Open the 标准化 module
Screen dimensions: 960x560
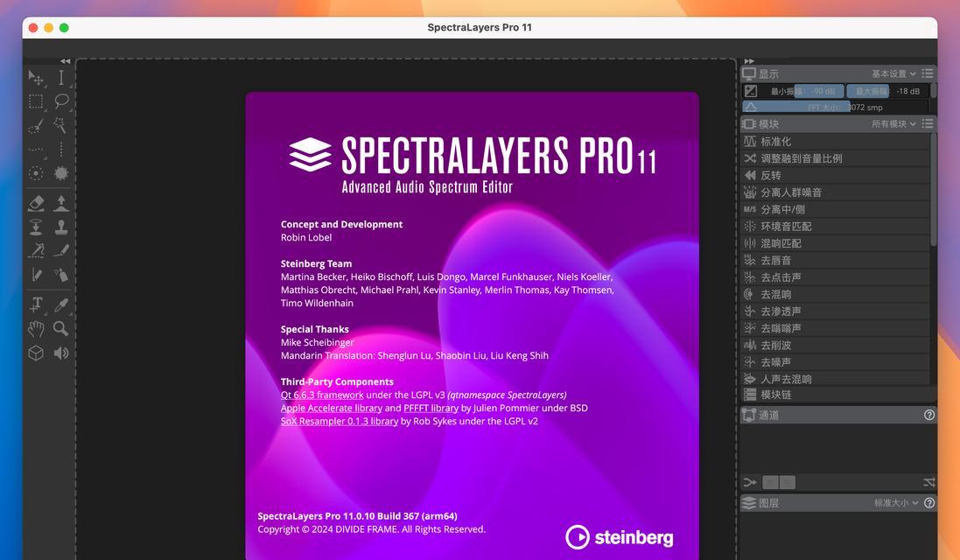[835, 142]
